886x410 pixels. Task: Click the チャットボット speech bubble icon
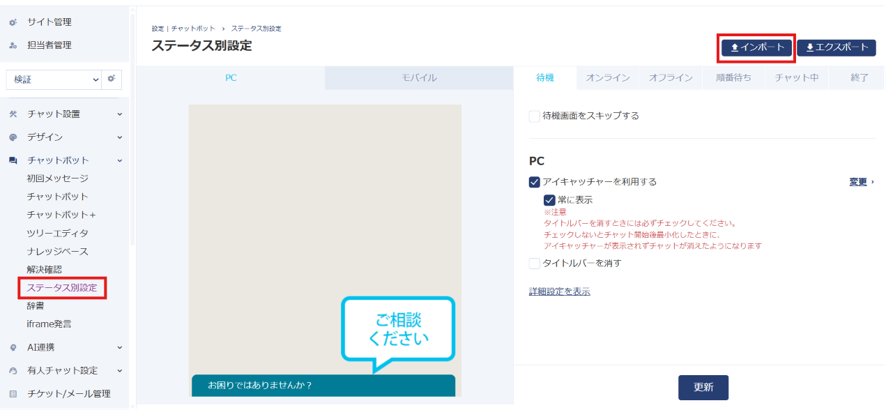pos(14,161)
